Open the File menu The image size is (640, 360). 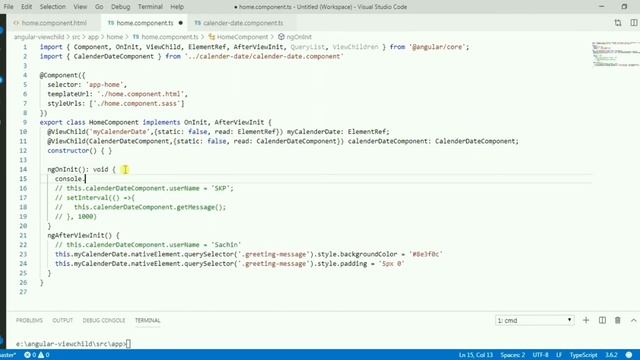pyautogui.click(x=8, y=7)
